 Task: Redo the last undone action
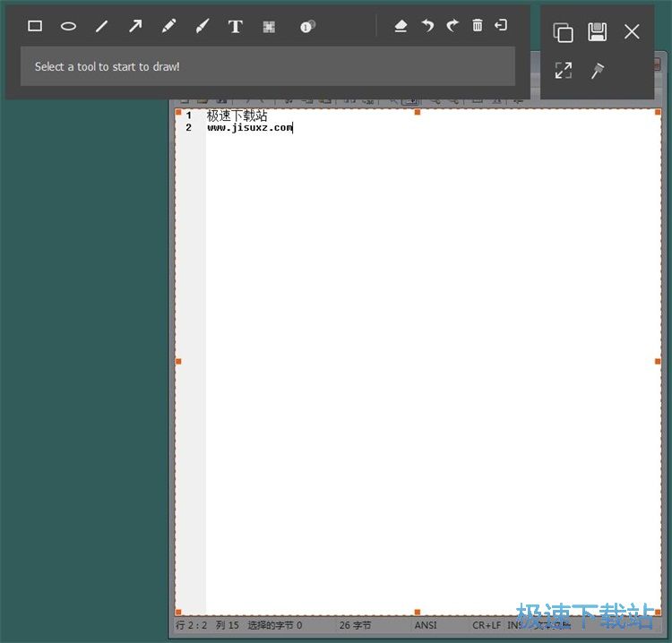[452, 26]
